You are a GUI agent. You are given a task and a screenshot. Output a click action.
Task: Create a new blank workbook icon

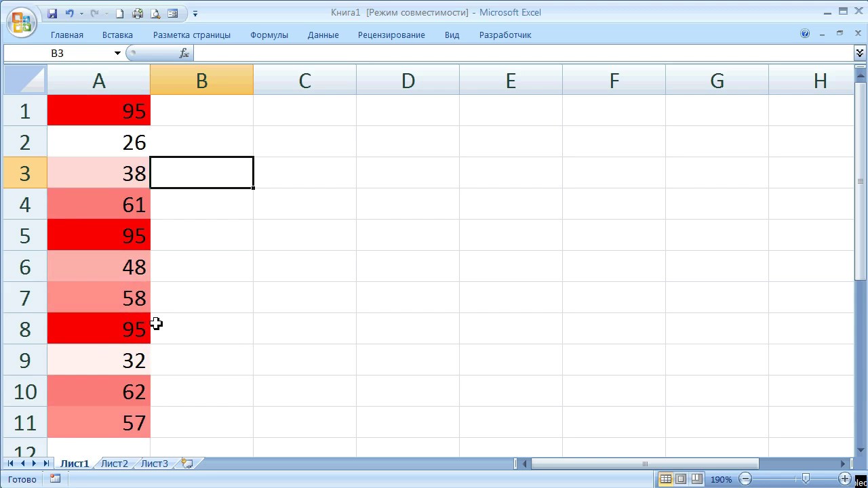(x=120, y=13)
